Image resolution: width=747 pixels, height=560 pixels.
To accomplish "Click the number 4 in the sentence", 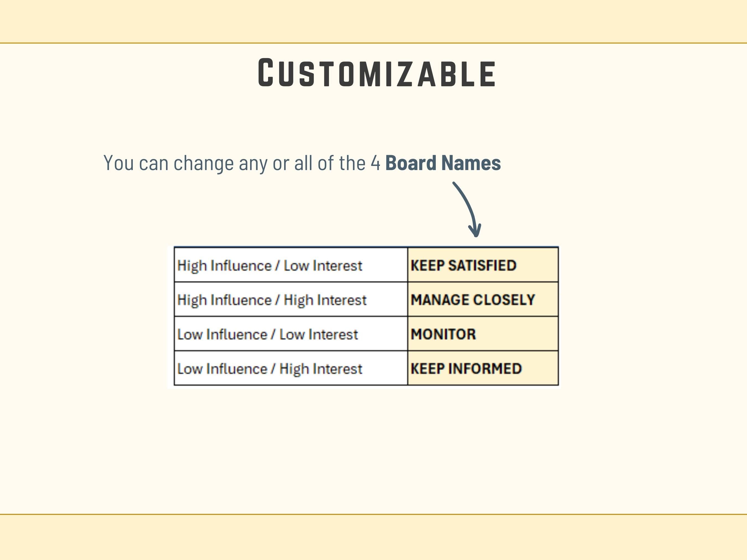I will [x=375, y=163].
